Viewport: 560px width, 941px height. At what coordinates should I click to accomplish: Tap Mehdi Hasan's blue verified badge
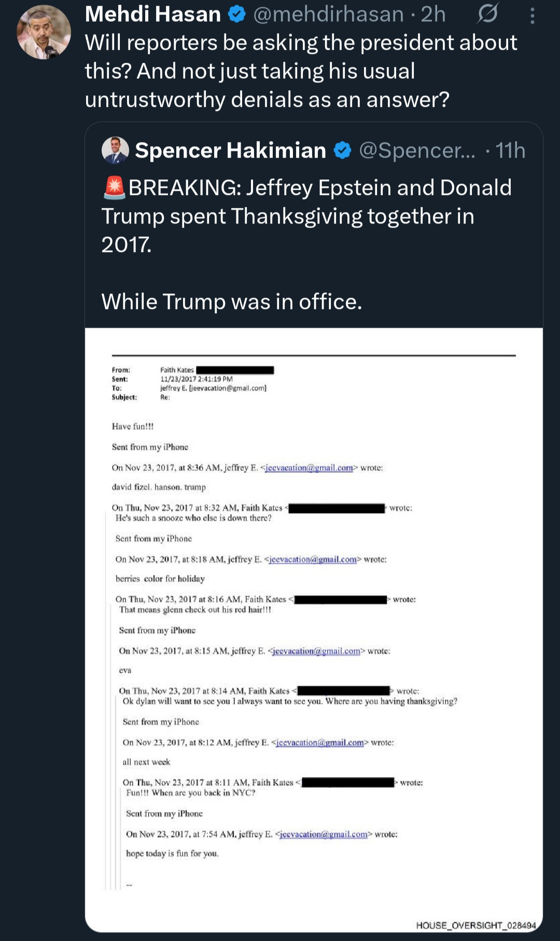(237, 15)
